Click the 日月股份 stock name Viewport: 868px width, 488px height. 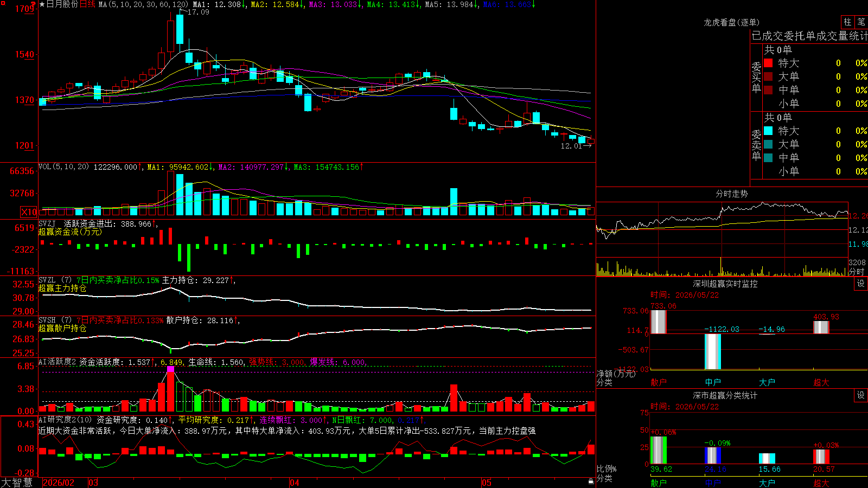pos(62,4)
